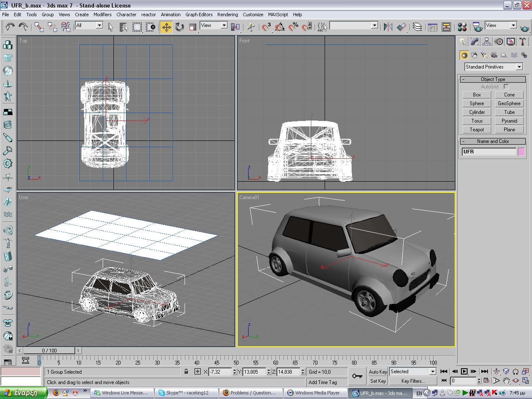Click the Key Filters button
This screenshot has width=532, height=399.
(413, 381)
